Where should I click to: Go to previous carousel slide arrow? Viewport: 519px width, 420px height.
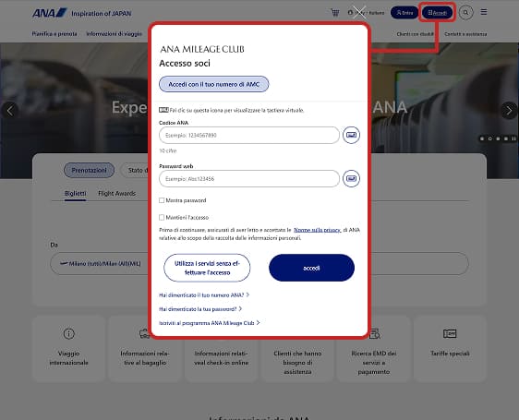10,111
